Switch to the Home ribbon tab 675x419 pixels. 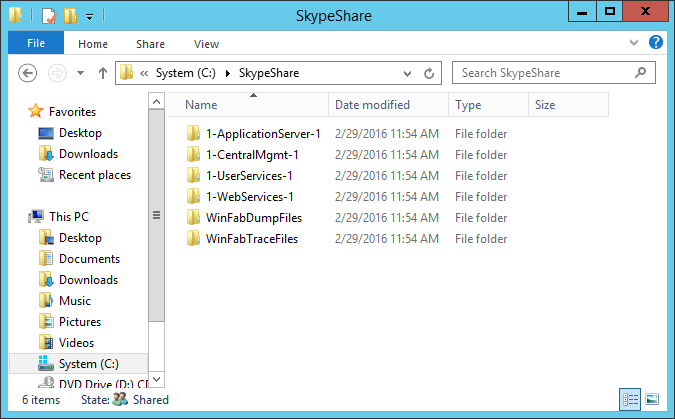coord(93,44)
